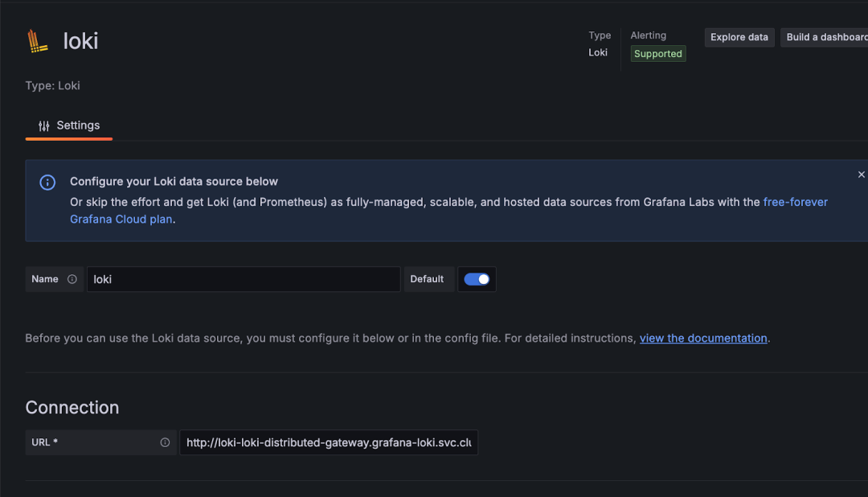Click the Build a dashboard button
868x497 pixels.
click(826, 37)
